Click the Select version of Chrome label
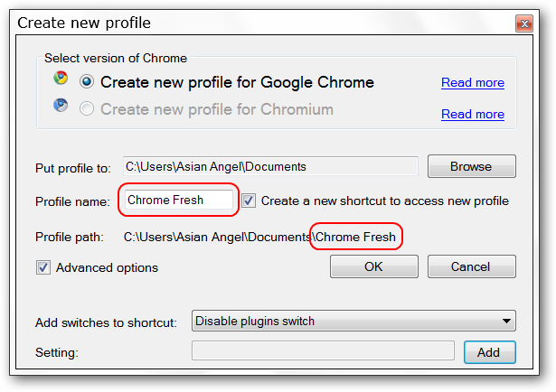The height and width of the screenshot is (392, 556). pyautogui.click(x=115, y=59)
